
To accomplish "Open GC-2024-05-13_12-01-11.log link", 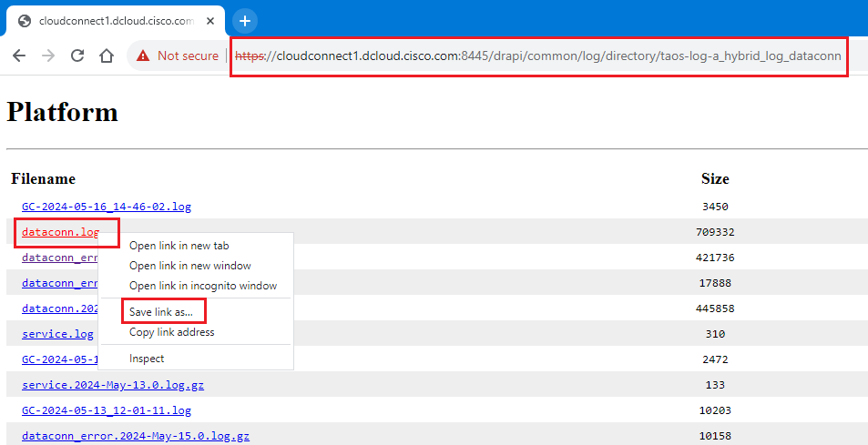I will [x=107, y=410].
